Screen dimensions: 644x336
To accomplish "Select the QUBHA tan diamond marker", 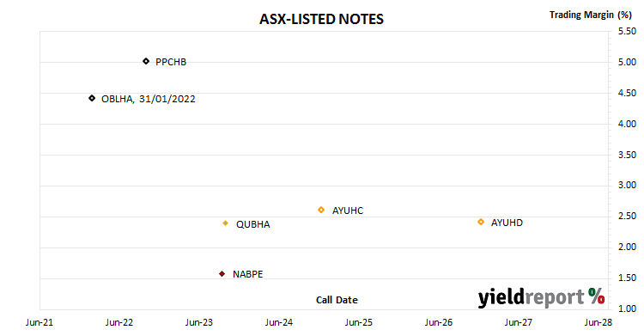I will (226, 223).
